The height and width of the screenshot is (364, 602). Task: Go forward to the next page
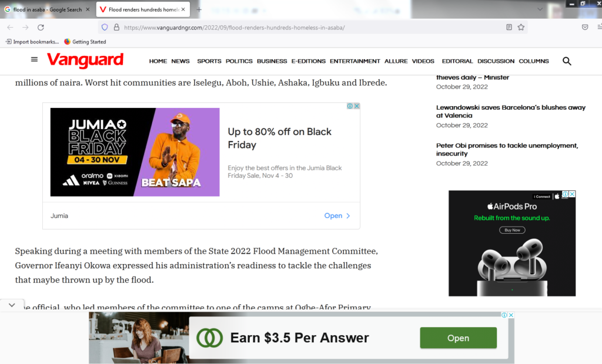click(25, 27)
